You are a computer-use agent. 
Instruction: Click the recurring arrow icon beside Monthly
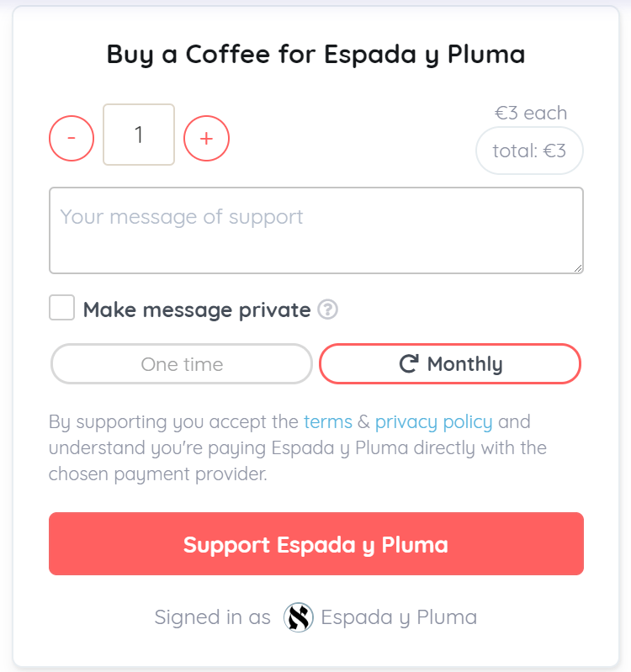pos(408,364)
